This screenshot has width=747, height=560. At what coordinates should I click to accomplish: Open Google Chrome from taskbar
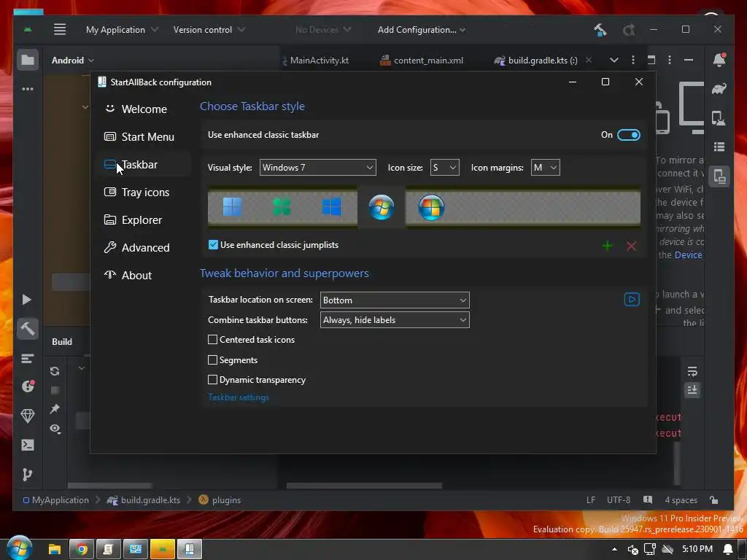click(82, 550)
